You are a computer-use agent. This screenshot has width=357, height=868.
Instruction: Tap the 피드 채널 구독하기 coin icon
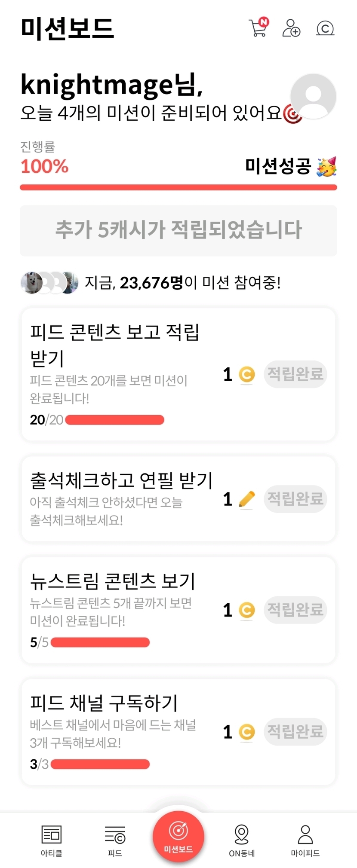(x=247, y=732)
